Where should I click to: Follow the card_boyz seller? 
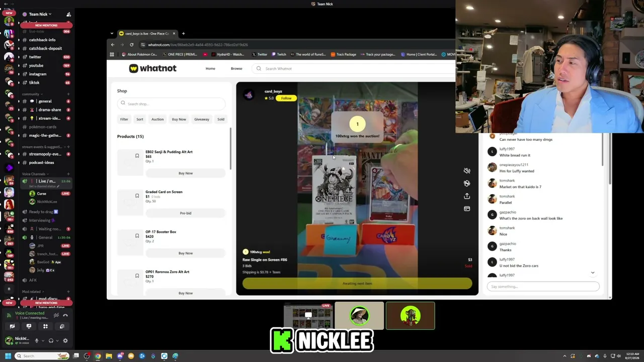coord(286,98)
